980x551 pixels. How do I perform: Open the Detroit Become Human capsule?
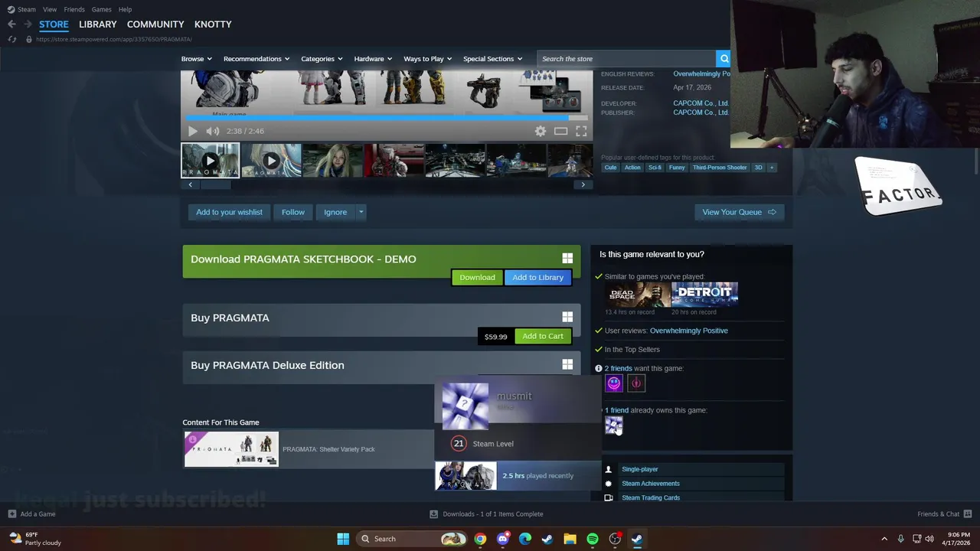pos(704,295)
